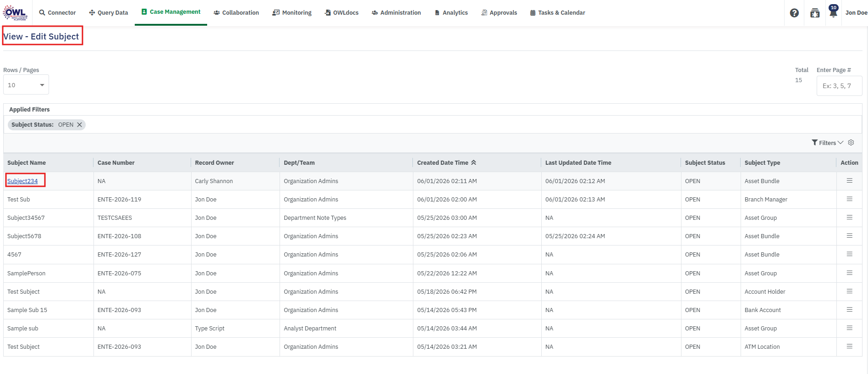
Task: Click case number TESTCSAEES
Action: (115, 218)
